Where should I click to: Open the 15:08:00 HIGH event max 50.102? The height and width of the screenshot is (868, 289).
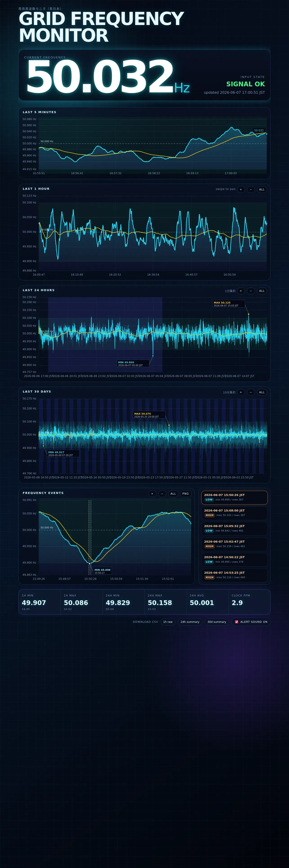(x=235, y=513)
